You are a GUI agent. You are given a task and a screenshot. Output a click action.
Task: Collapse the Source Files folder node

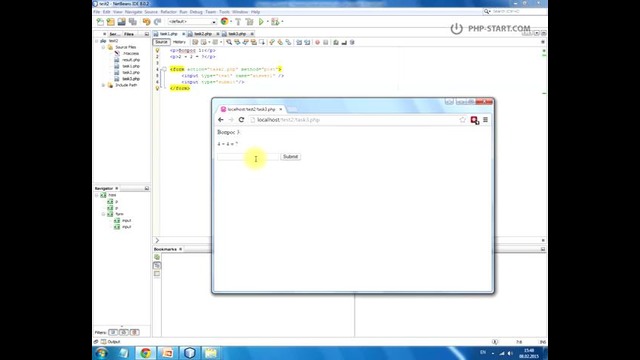(103, 47)
